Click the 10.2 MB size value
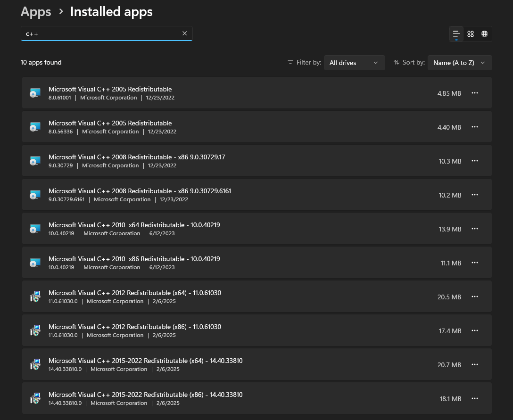The height and width of the screenshot is (420, 513). (450, 195)
